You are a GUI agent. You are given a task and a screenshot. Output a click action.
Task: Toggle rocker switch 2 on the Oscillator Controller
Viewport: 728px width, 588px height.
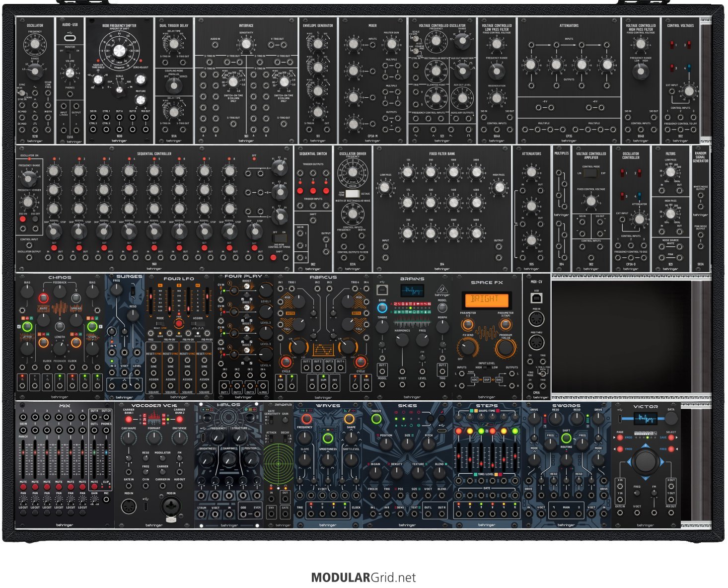click(x=639, y=173)
